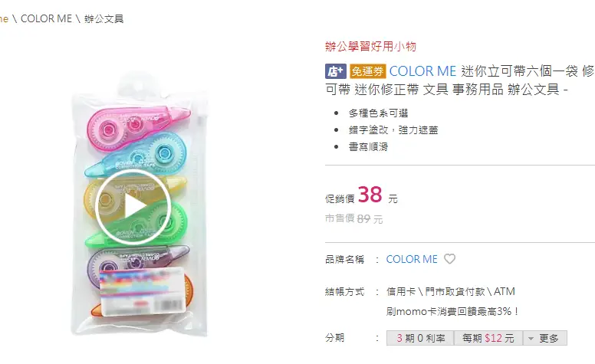Click the crossed-out market price 89

point(363,218)
